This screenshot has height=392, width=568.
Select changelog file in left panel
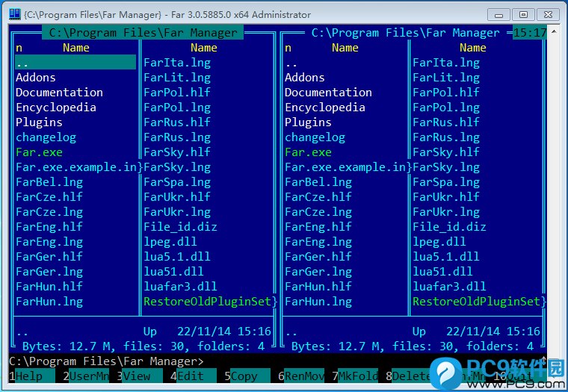(46, 137)
